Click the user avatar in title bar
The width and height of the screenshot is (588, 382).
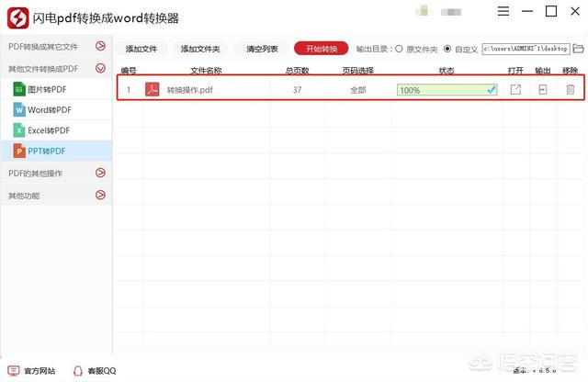coord(423,11)
